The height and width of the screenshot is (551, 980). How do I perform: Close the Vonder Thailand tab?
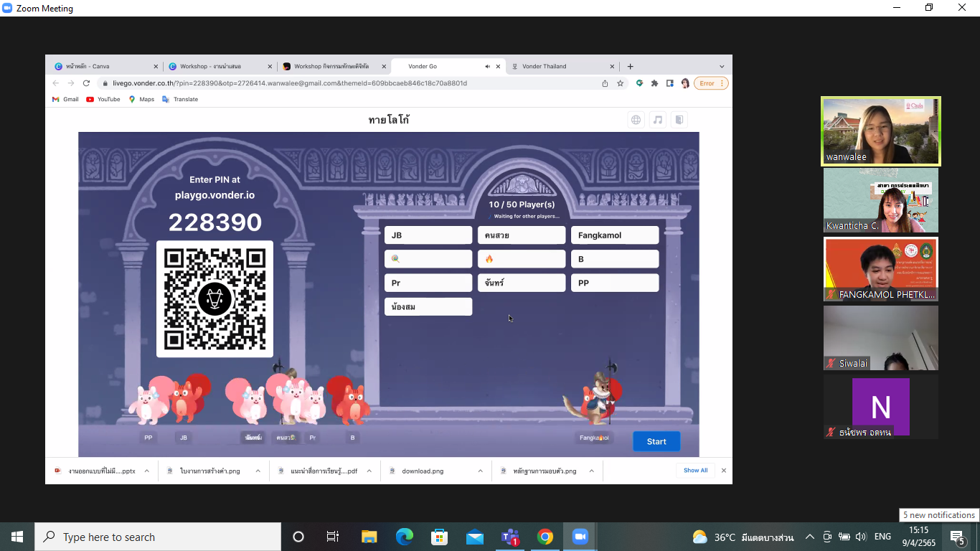point(612,66)
